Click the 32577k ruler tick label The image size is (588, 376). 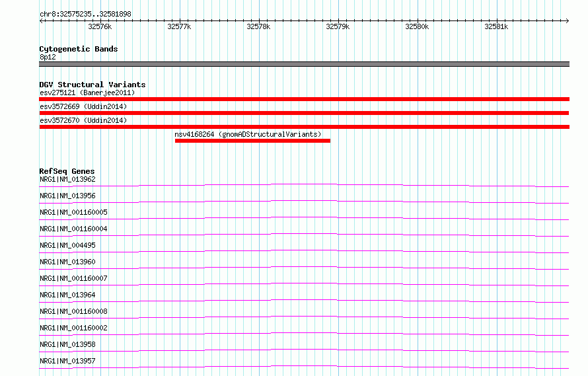tap(179, 26)
